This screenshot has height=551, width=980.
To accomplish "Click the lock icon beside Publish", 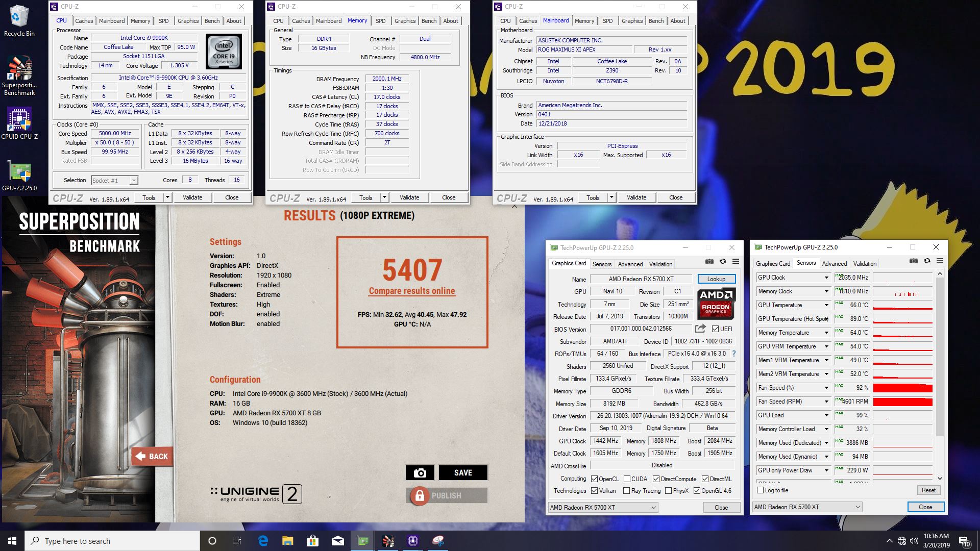I will (420, 495).
